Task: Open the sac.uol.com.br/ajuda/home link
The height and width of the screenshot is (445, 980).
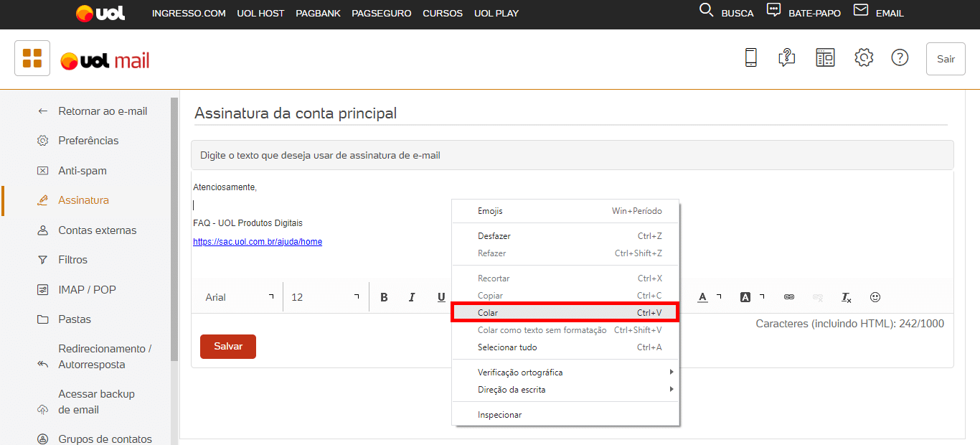Action: coord(258,242)
